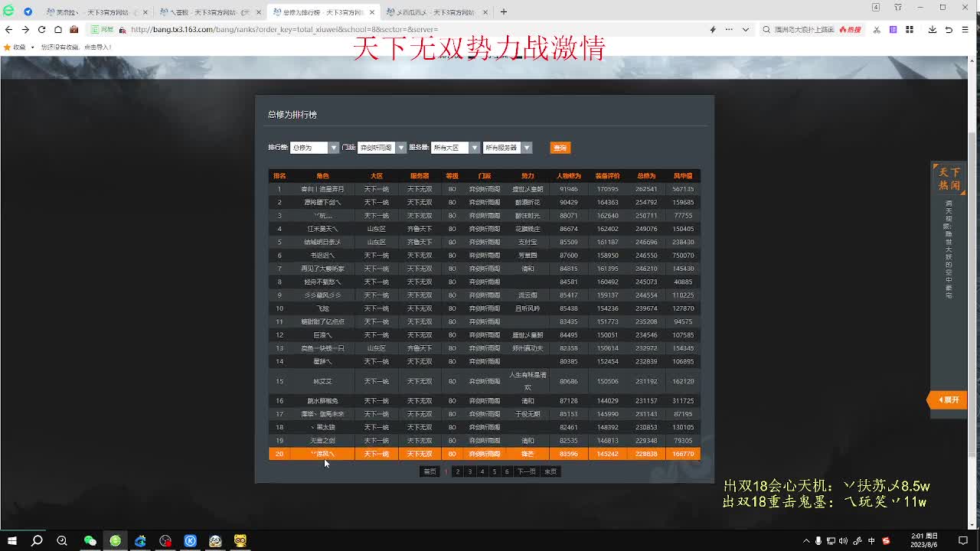The image size is (980, 551).
Task: Click the lightning speed mode icon
Action: tap(713, 30)
